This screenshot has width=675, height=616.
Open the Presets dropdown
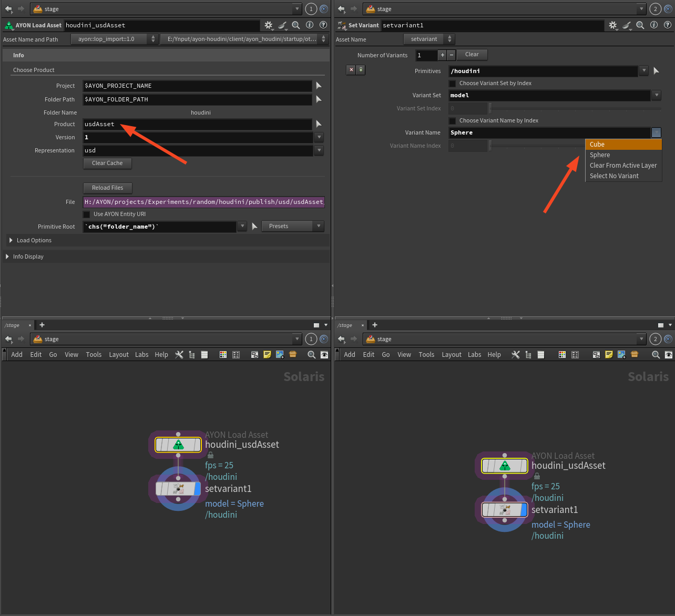click(292, 226)
